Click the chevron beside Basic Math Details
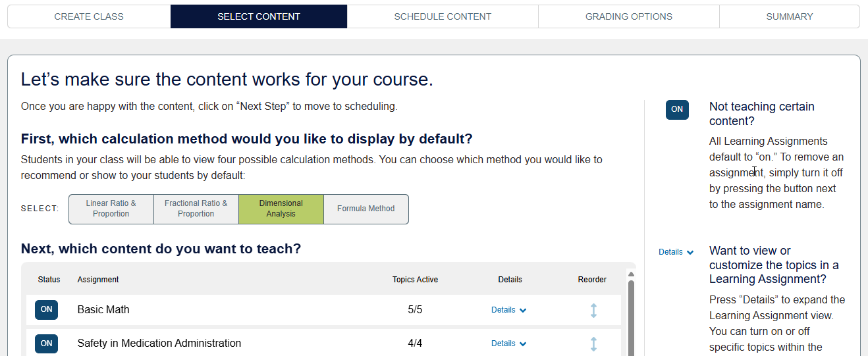Viewport: 868px width, 356px height. point(523,311)
